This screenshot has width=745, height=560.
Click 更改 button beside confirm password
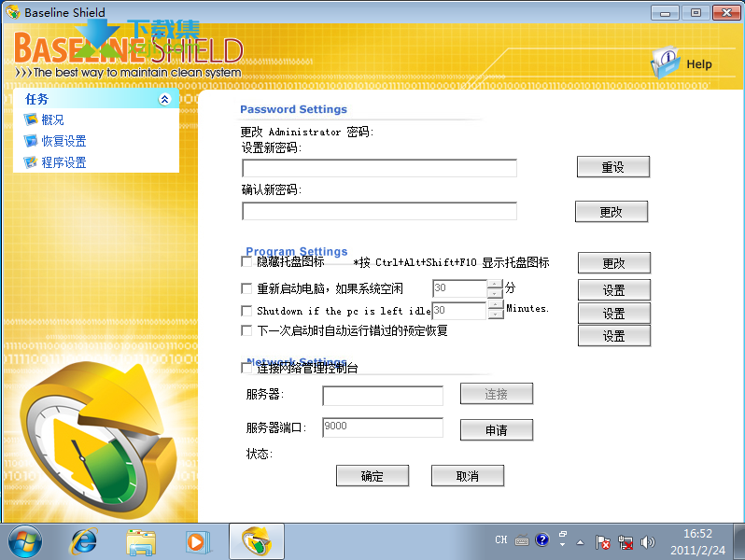[611, 212]
